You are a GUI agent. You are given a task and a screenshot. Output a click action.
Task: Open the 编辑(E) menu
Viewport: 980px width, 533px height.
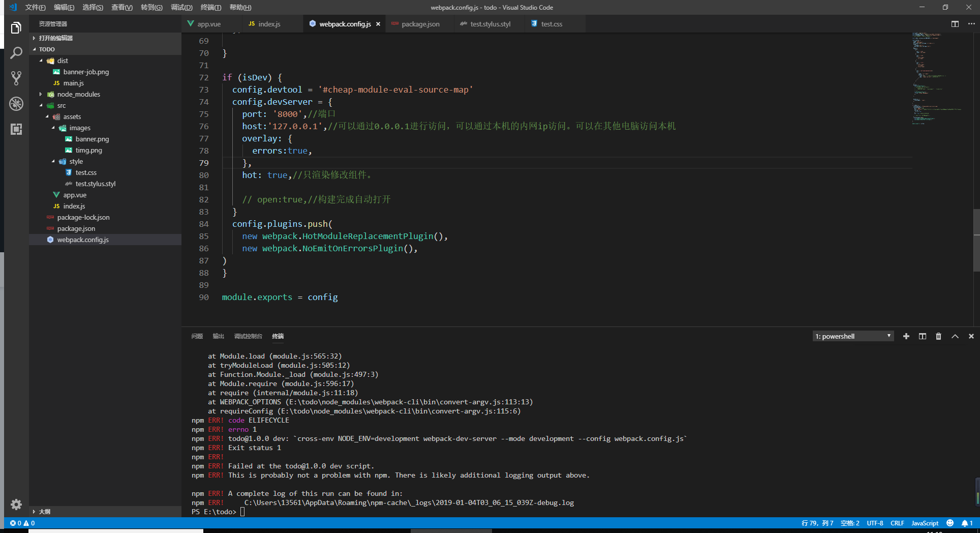(64, 7)
